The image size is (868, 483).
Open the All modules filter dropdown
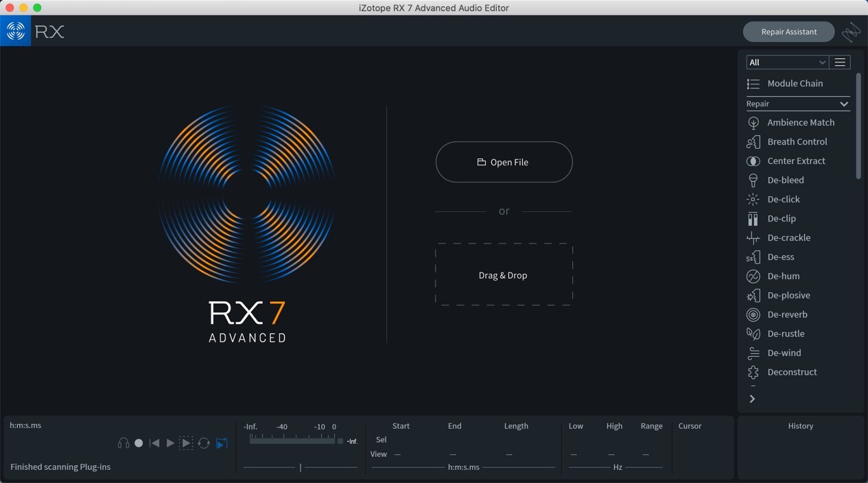coord(786,62)
